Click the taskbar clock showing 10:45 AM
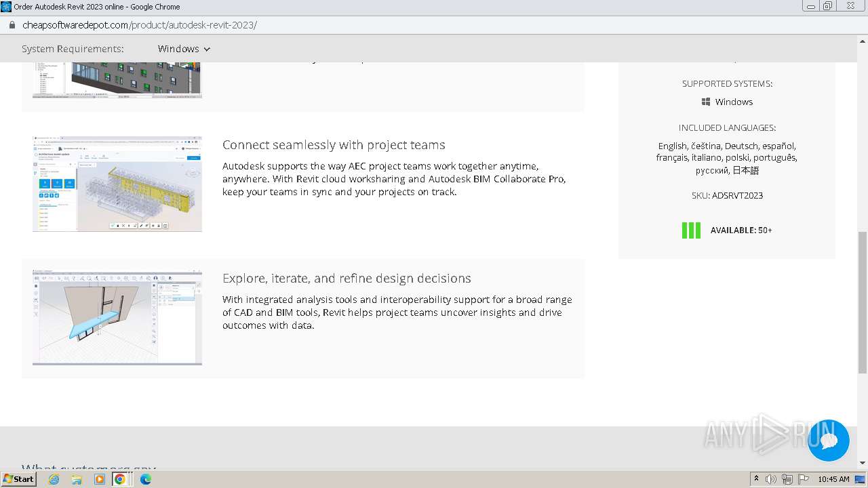Viewport: 868px width, 488px height. point(833,479)
